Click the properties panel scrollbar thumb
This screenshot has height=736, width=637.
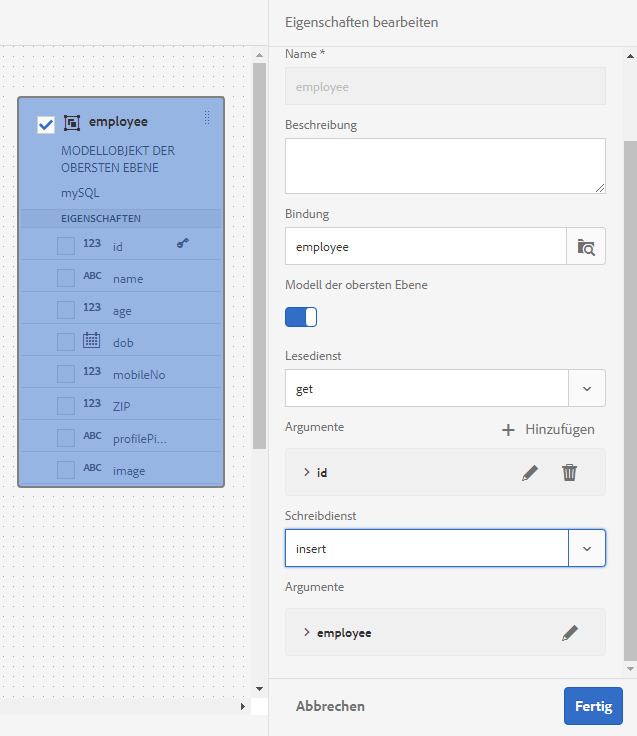[x=630, y=400]
